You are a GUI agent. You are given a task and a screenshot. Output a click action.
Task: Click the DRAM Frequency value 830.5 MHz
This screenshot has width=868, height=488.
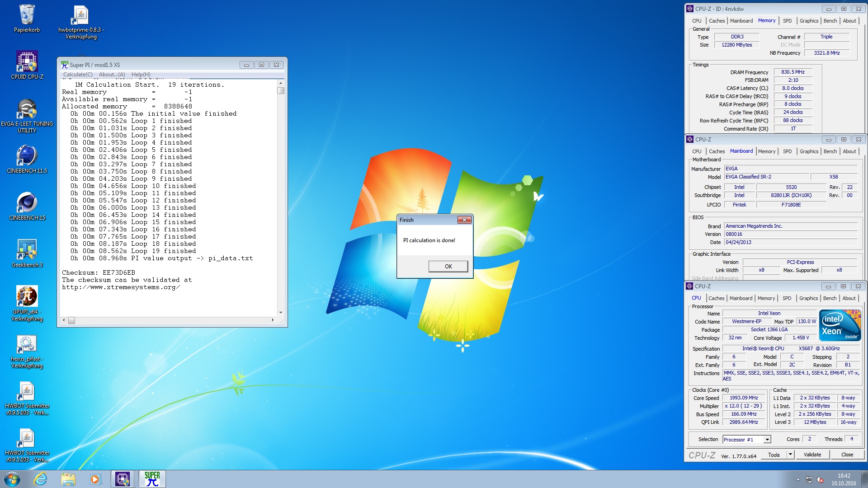793,72
